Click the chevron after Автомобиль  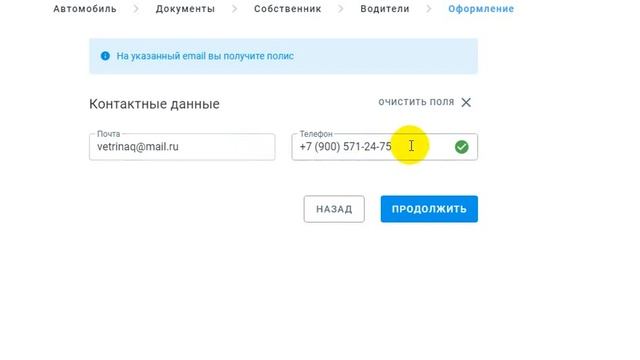point(136,9)
